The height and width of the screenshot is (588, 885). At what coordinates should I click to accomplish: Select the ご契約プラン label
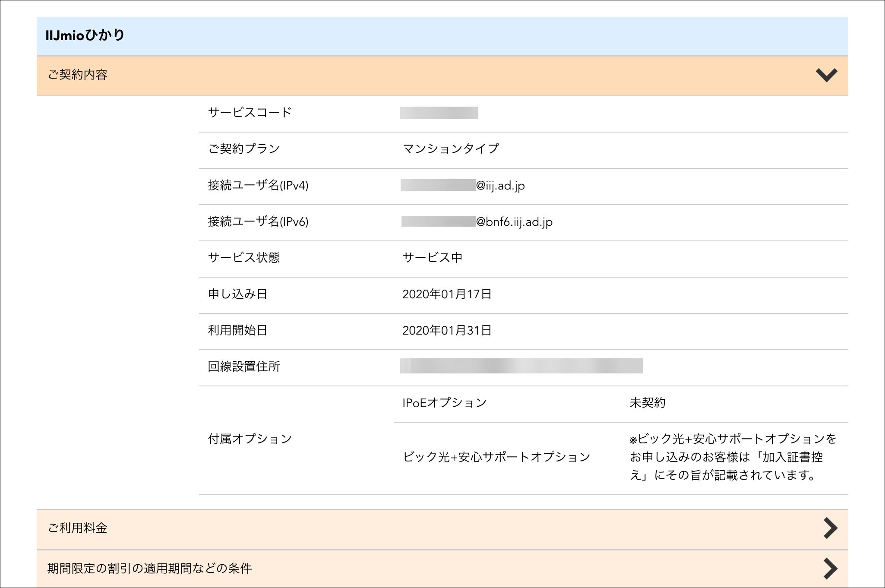244,149
